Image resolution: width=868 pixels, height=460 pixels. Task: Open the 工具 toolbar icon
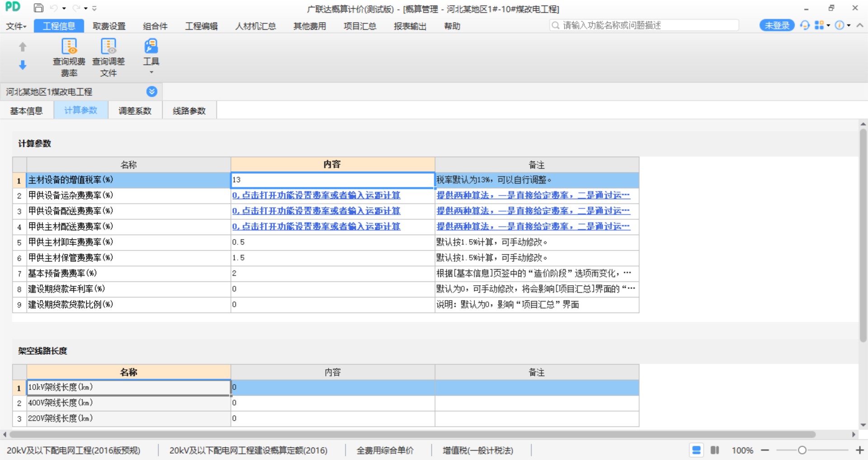click(151, 47)
